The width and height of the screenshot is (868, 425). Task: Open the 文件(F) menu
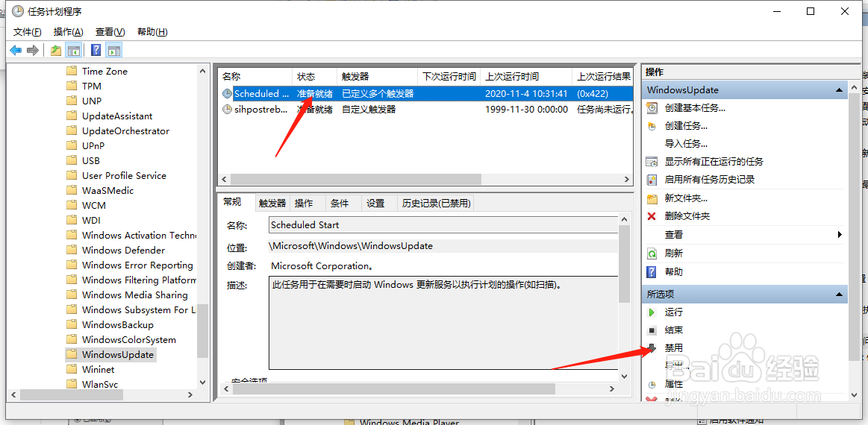[x=28, y=32]
